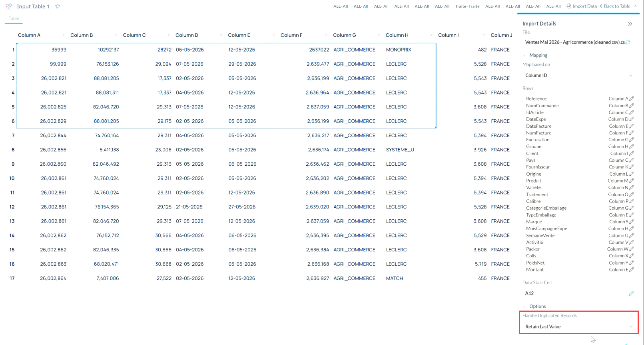
Task: Open Column H header dropdown arrow
Action: 431,35
